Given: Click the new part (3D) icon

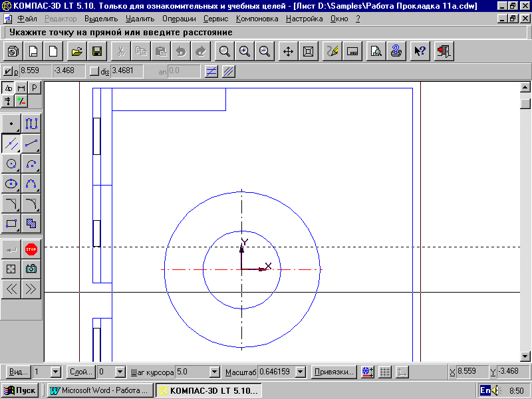Looking at the screenshot, I should 13,51.
